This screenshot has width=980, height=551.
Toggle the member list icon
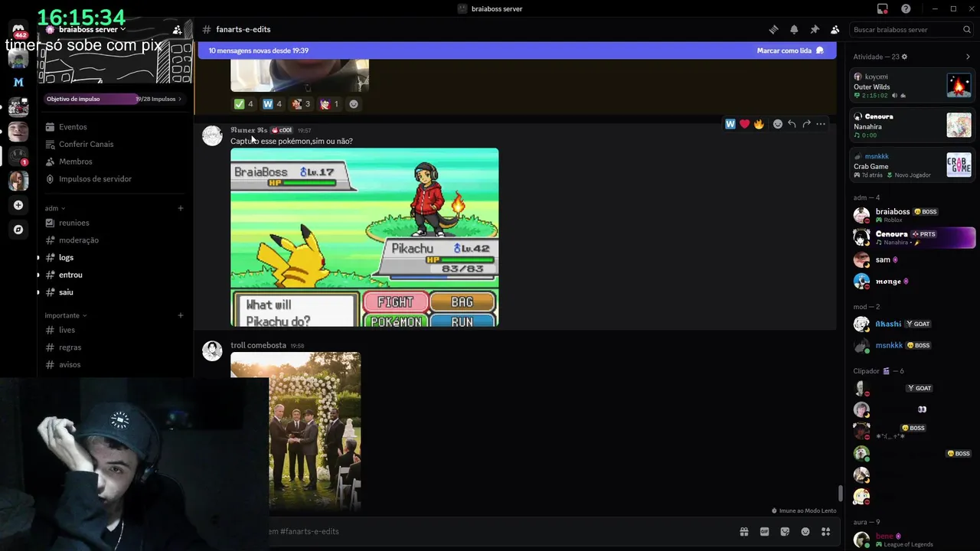[x=835, y=30]
